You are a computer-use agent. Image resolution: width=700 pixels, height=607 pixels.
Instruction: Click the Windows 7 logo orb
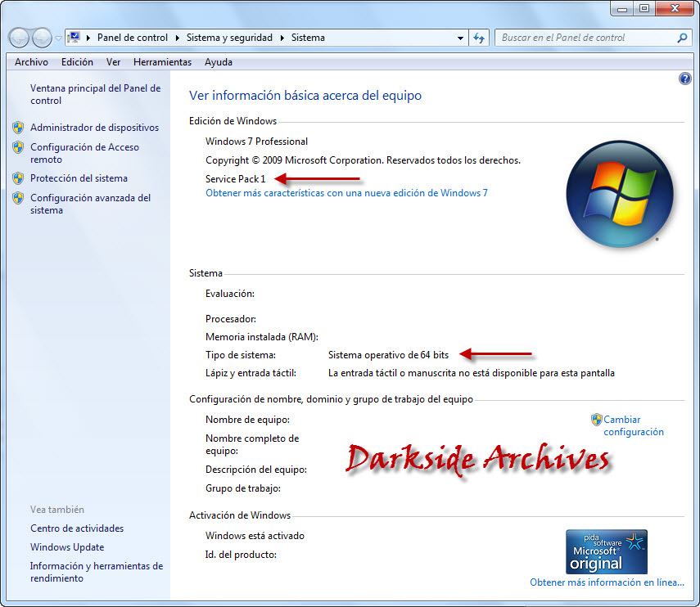(620, 195)
